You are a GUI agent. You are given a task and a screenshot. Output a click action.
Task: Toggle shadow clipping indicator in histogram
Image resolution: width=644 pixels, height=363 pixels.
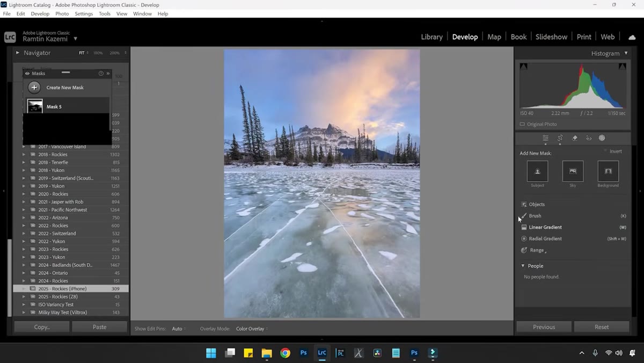click(x=523, y=66)
